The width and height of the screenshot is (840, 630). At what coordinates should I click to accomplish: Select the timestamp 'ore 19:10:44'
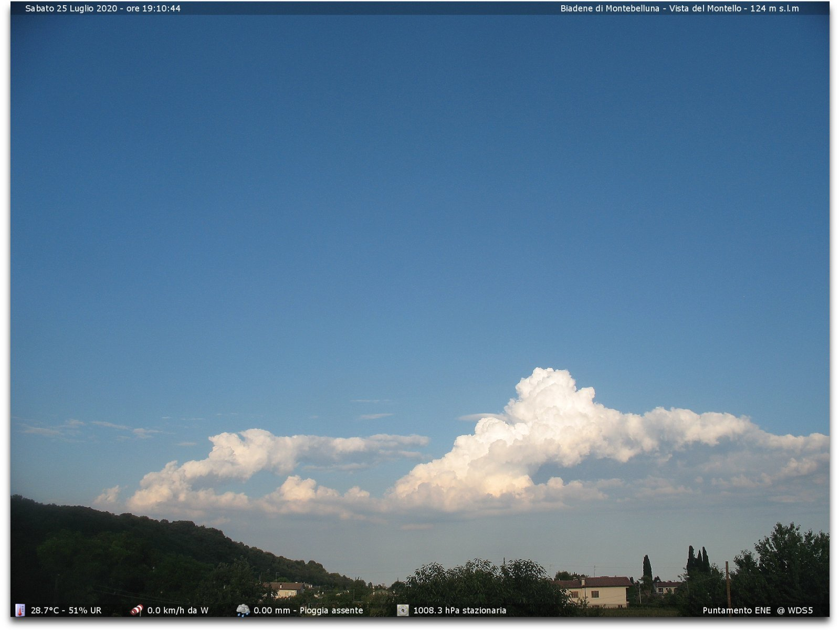pos(153,8)
